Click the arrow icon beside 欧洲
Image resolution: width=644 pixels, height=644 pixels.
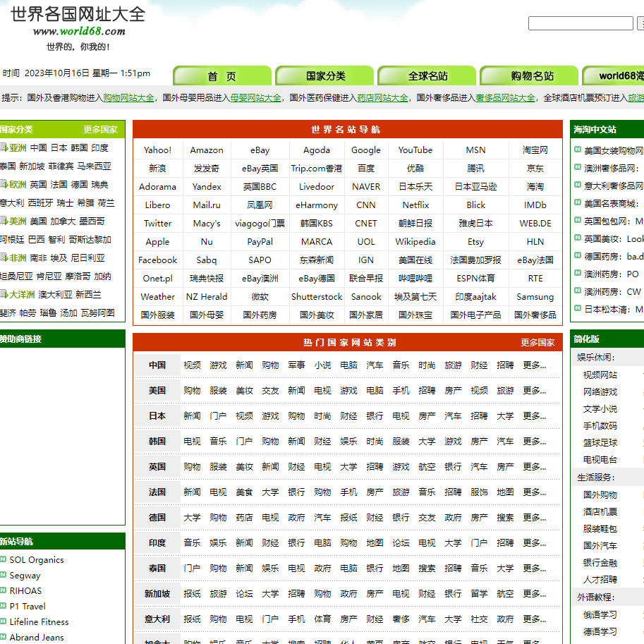pos(4,184)
